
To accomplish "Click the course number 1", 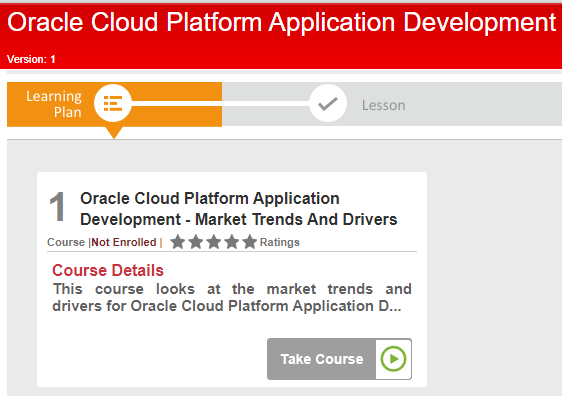I will [57, 207].
